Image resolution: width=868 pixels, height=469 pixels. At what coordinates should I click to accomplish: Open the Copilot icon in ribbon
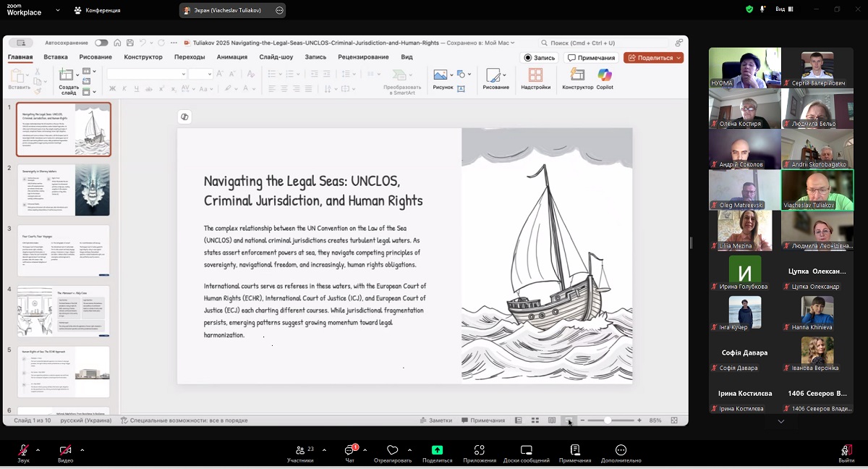tap(605, 75)
